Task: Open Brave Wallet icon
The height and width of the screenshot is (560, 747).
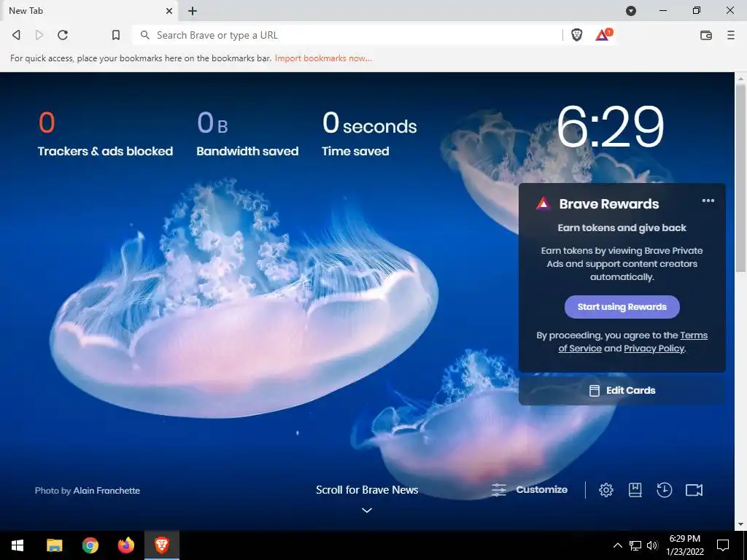Action: click(706, 35)
